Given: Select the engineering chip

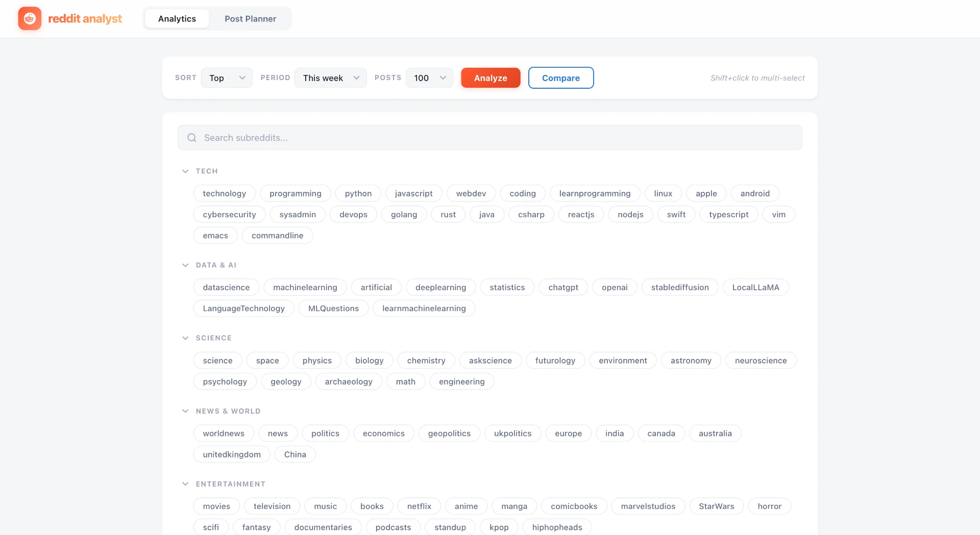Looking at the screenshot, I should click(x=462, y=381).
